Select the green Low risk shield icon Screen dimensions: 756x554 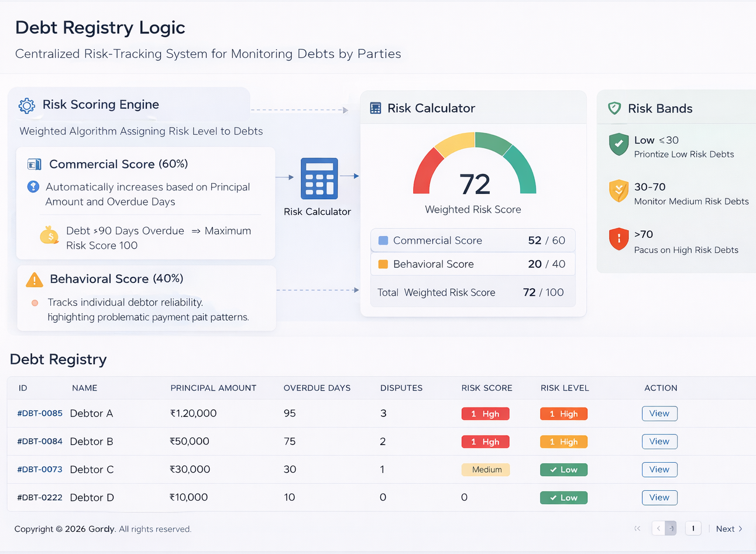click(618, 143)
